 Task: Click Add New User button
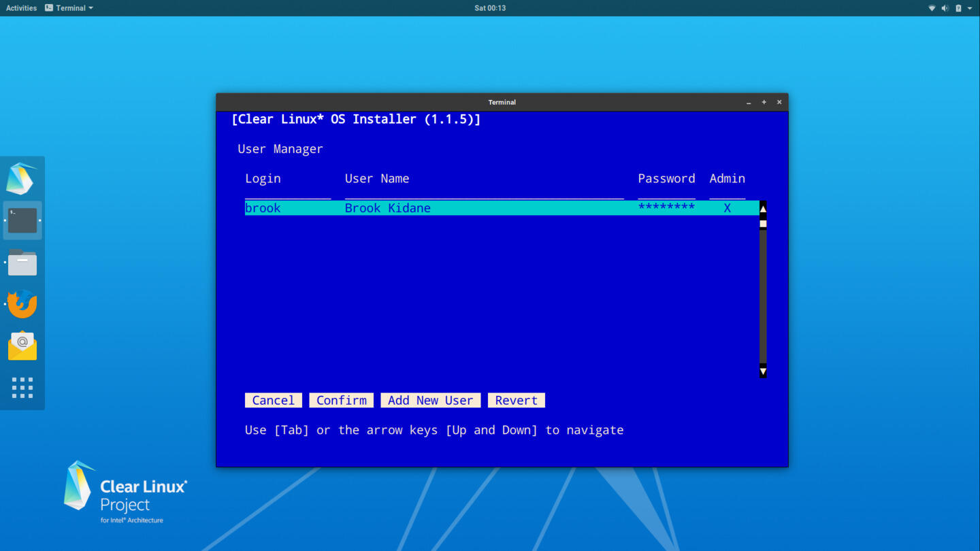pos(430,400)
